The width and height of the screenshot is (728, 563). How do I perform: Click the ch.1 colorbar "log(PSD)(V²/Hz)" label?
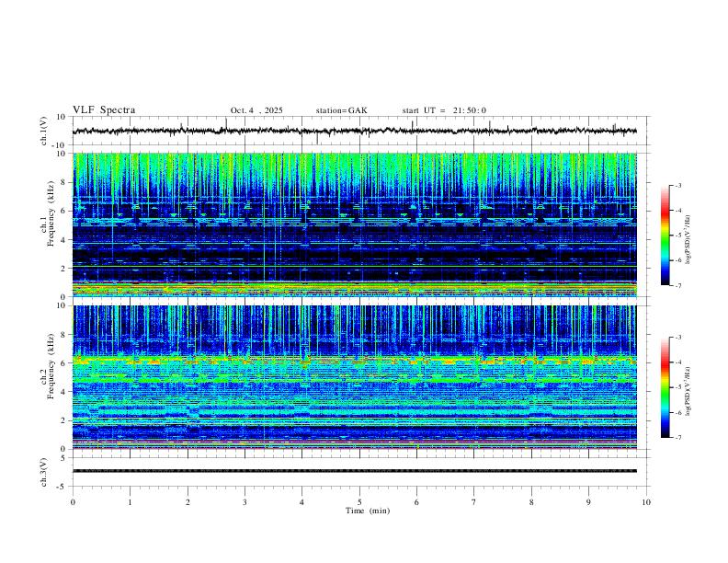click(x=688, y=240)
